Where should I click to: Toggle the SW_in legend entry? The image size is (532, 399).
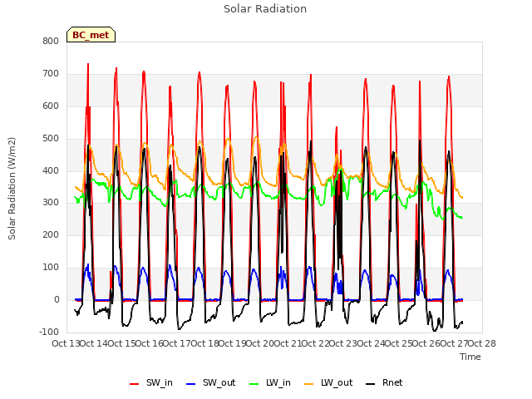coord(151,382)
